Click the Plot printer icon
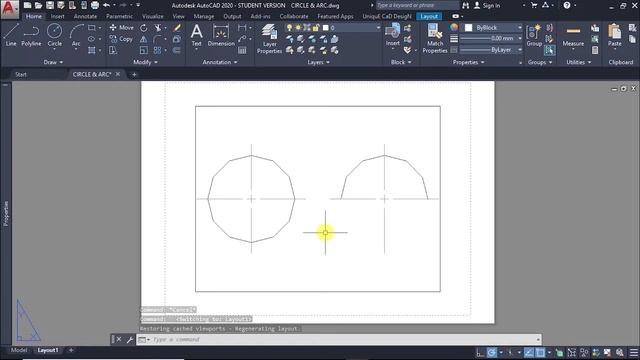The image size is (640, 360). click(x=95, y=5)
